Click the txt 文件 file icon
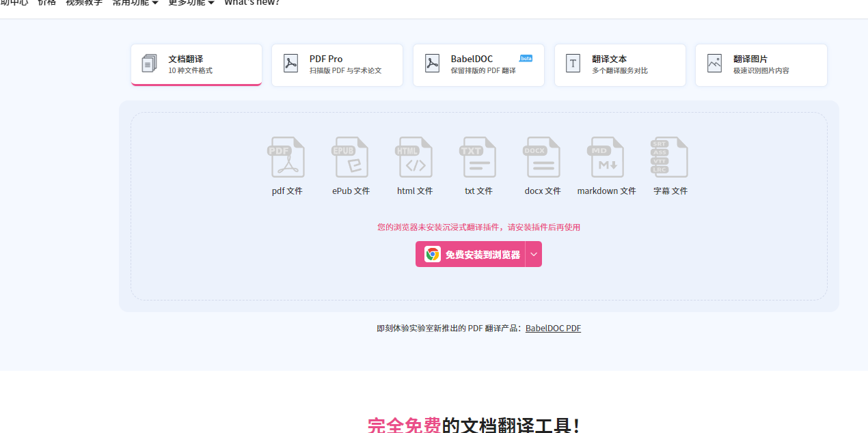The width and height of the screenshot is (868, 433). (x=478, y=157)
